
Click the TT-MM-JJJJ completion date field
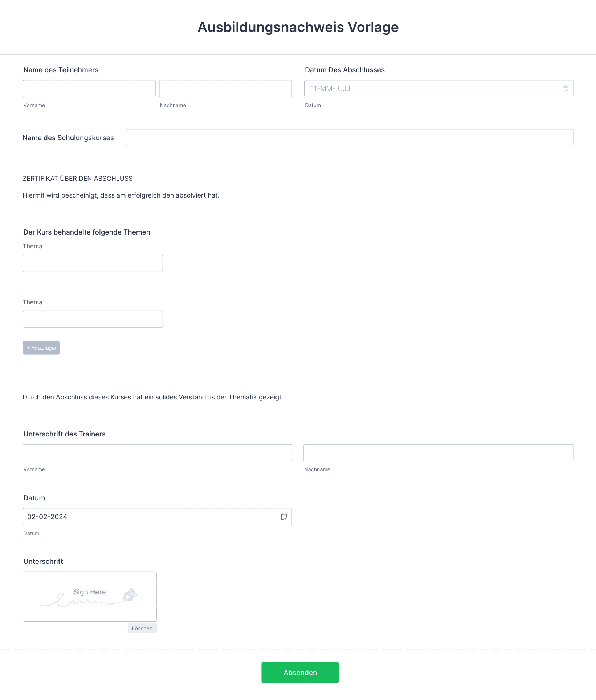pos(439,89)
